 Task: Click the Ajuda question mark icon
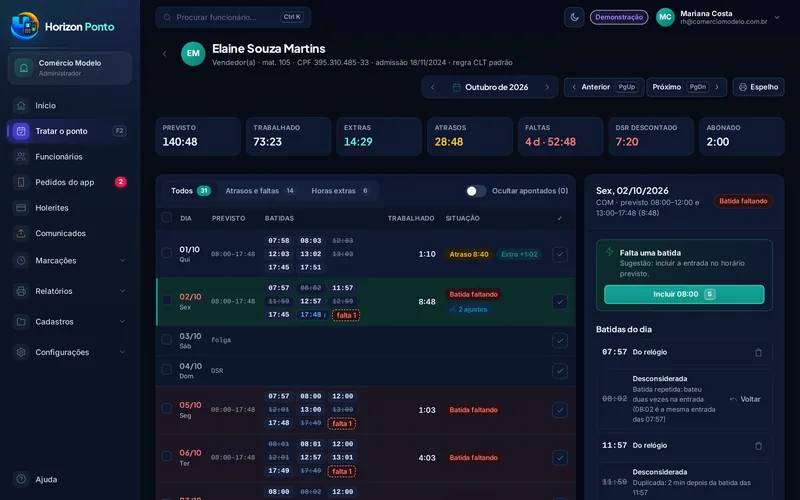click(21, 479)
